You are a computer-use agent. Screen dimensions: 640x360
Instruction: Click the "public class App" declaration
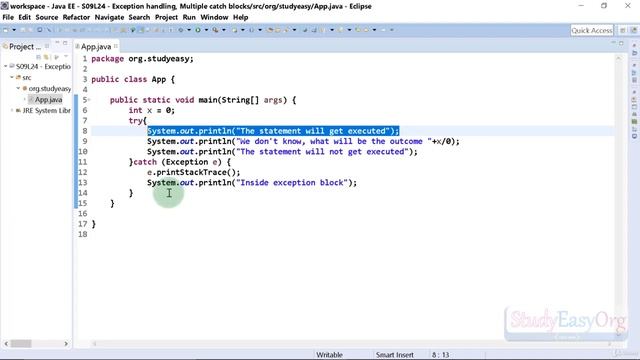pyautogui.click(x=129, y=79)
